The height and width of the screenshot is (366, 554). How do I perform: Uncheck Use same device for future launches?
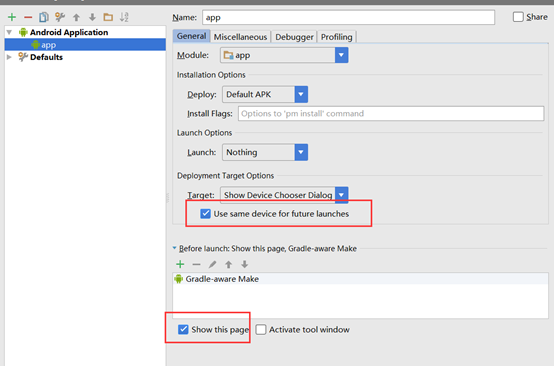205,214
